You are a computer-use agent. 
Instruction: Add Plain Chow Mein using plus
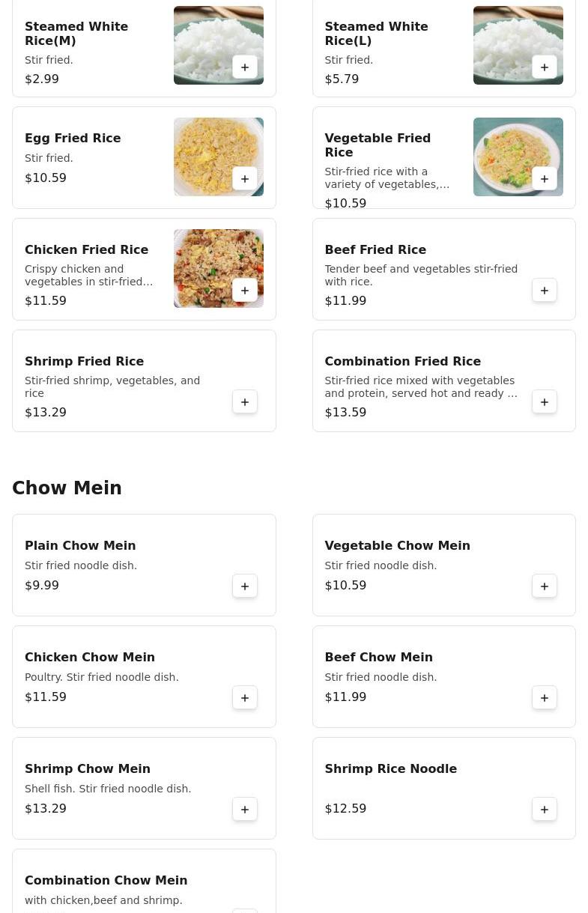[245, 586]
